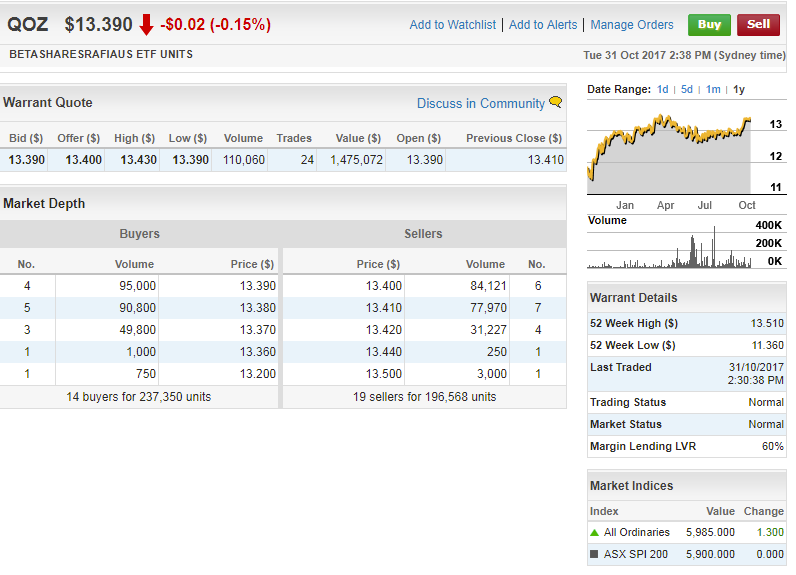The height and width of the screenshot is (575, 796).
Task: Click the Value figure 1,475,072
Action: tap(356, 160)
